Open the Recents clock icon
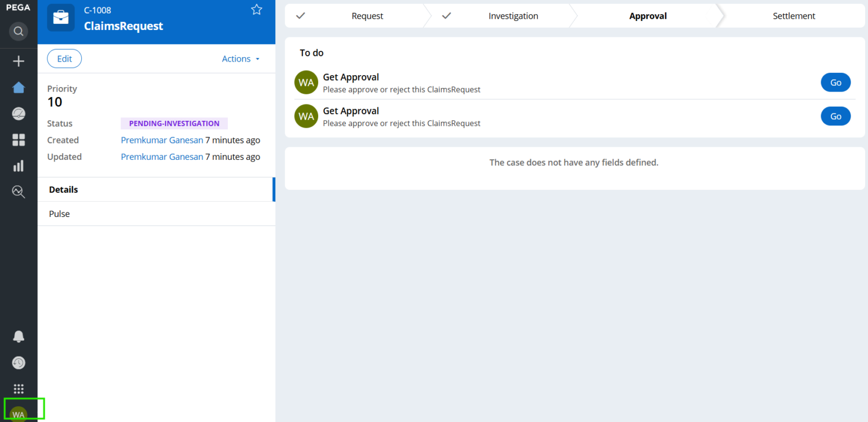The image size is (868, 422). (x=19, y=363)
